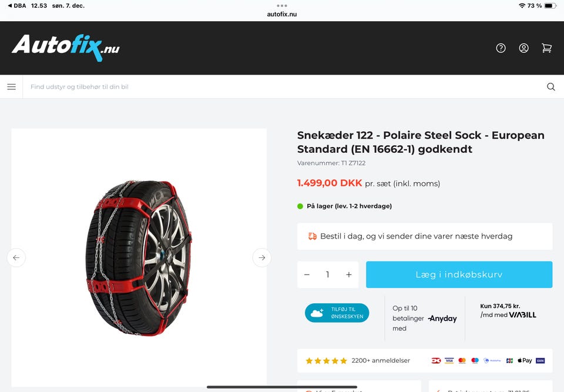Tap the three dots above the address bar
This screenshot has height=392, width=564.
click(x=282, y=5)
